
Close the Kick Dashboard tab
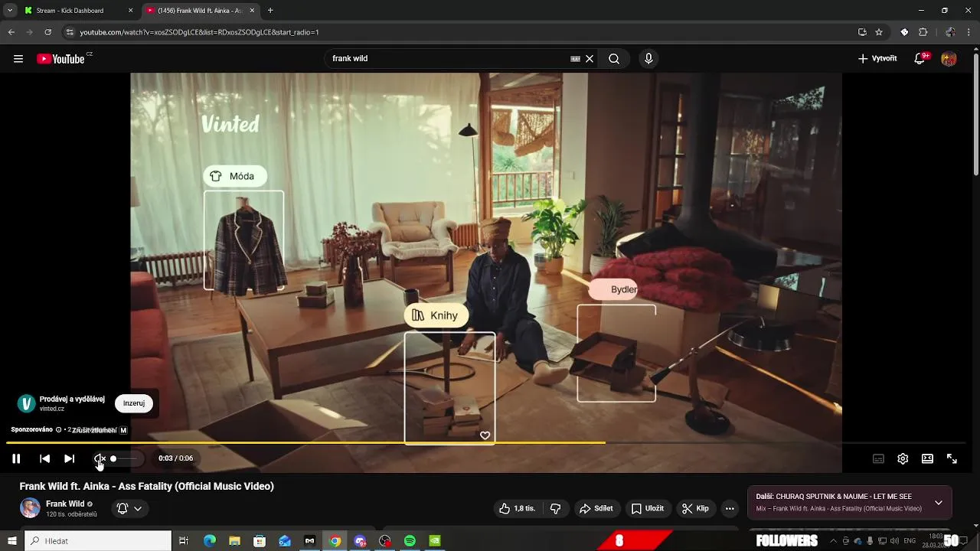pyautogui.click(x=130, y=11)
